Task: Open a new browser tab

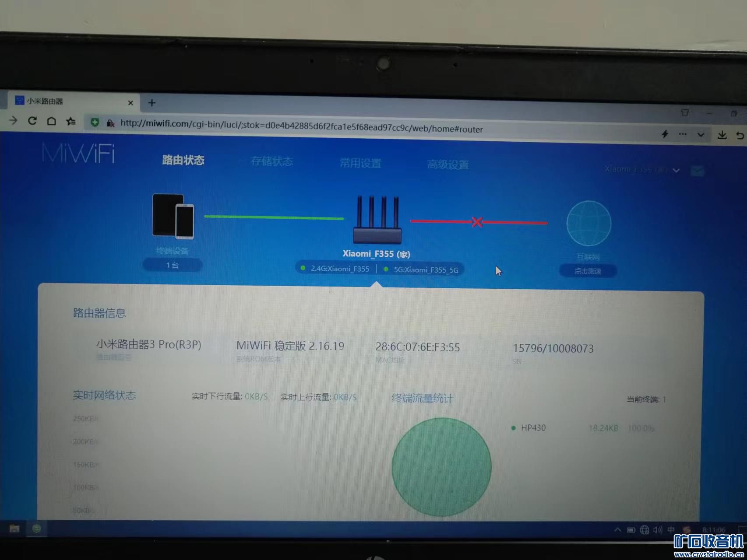Action: coord(152,103)
